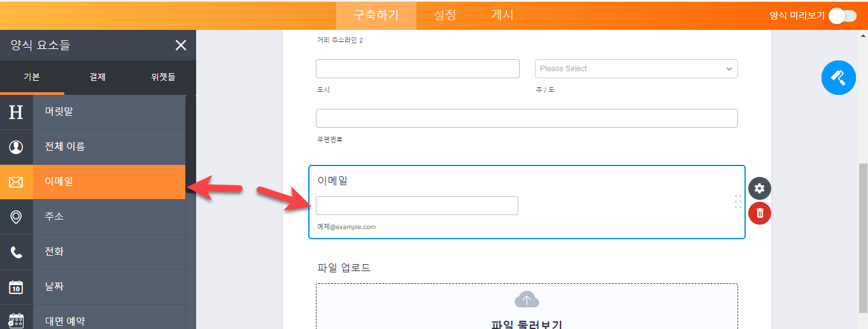The image size is (868, 329).
Task: Switch to the 구축하기 tab
Action: (376, 15)
